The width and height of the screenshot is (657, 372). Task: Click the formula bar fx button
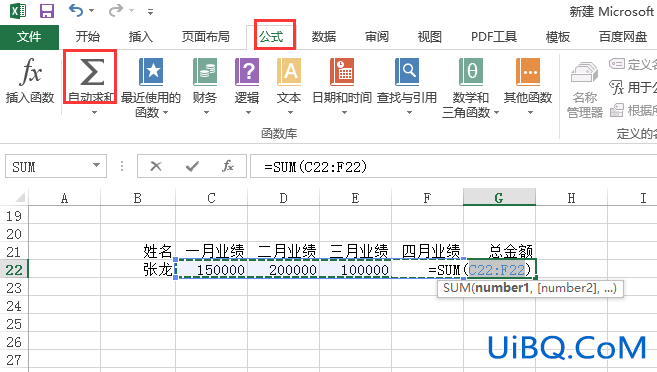tap(228, 166)
